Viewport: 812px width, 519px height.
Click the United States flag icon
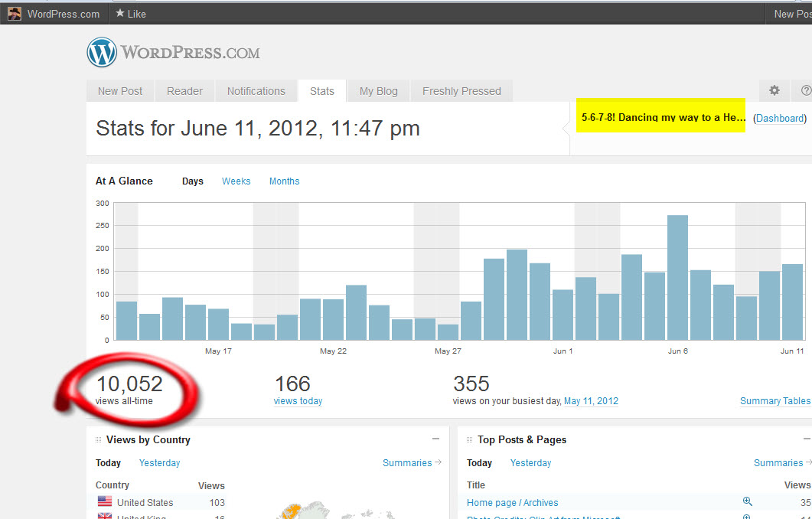pos(105,502)
